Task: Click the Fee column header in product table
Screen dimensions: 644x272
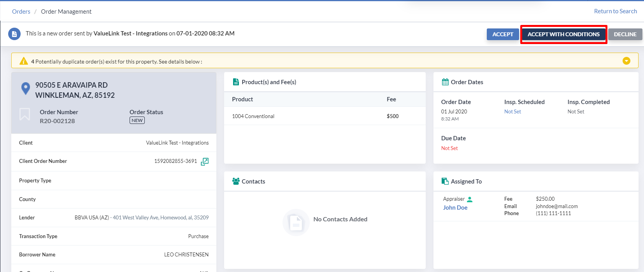Action: point(391,99)
